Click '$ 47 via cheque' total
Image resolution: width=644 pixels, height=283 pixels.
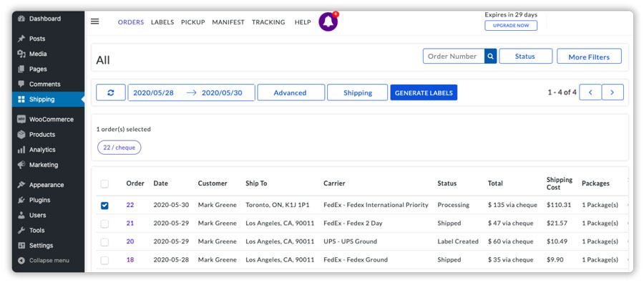pos(510,224)
